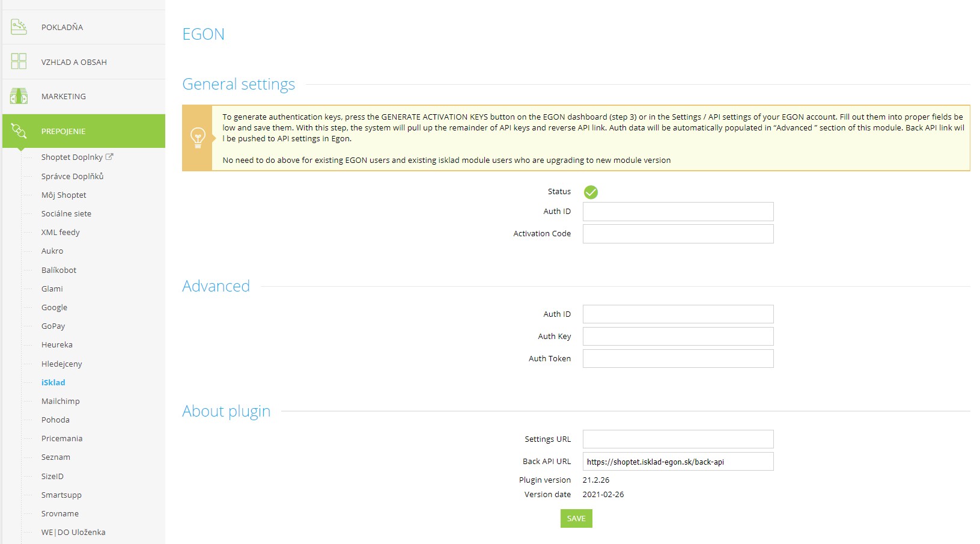The image size is (980, 544).
Task: Open the POKLADŇA menu section
Action: [x=84, y=27]
